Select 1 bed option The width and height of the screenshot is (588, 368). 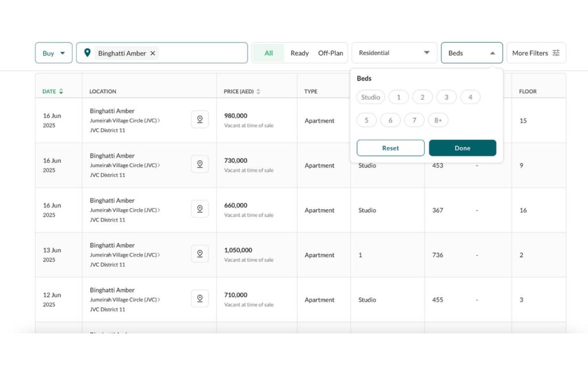[x=399, y=97]
